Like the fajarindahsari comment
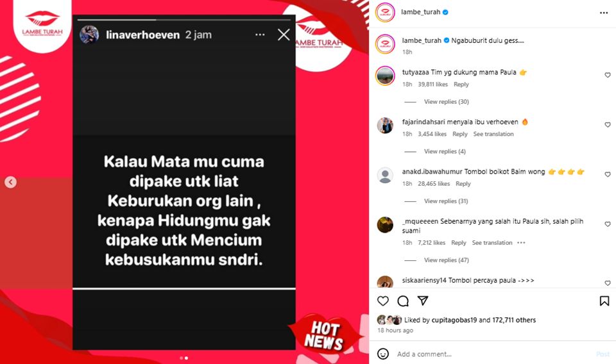Image resolution: width=616 pixels, height=364 pixels. point(608,125)
